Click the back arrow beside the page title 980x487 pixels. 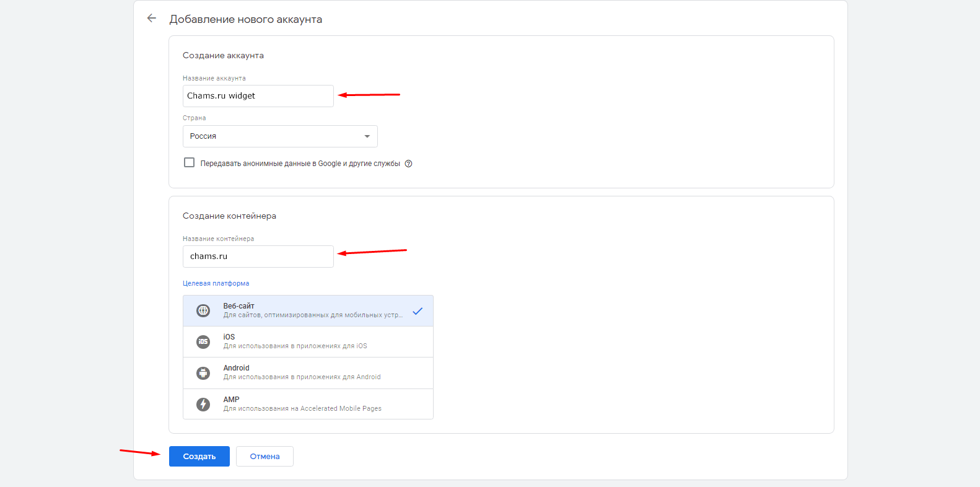point(152,19)
